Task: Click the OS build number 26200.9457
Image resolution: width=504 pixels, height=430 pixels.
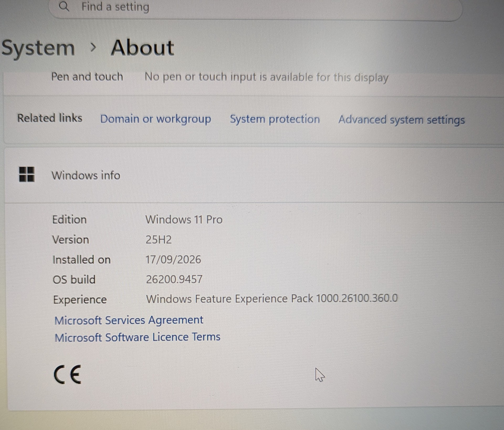Action: pyautogui.click(x=174, y=279)
